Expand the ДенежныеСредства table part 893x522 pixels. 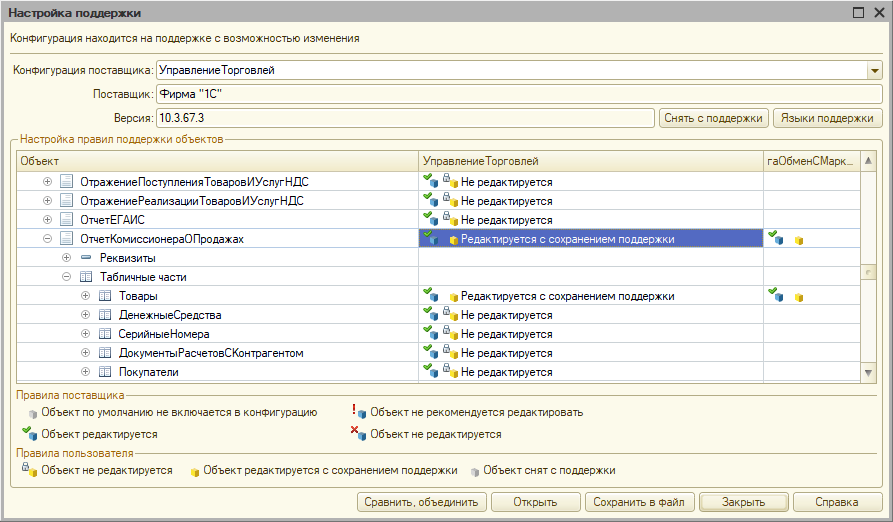pos(85,314)
